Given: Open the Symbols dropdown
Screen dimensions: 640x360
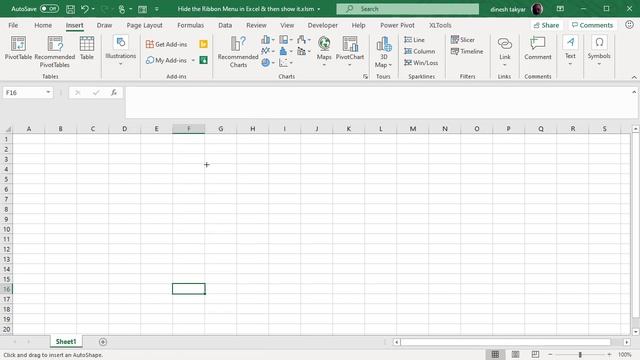Looking at the screenshot, I should [599, 51].
